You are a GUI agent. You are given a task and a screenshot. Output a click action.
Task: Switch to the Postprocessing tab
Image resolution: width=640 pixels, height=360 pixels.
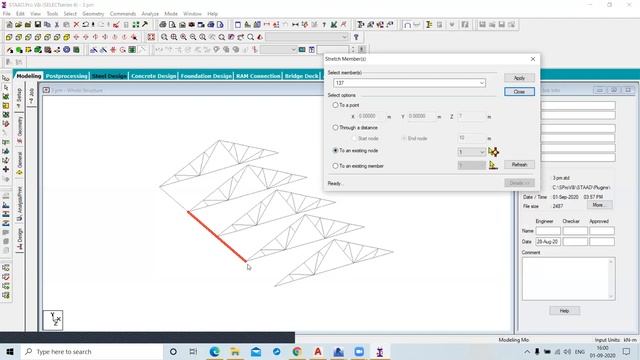point(67,76)
